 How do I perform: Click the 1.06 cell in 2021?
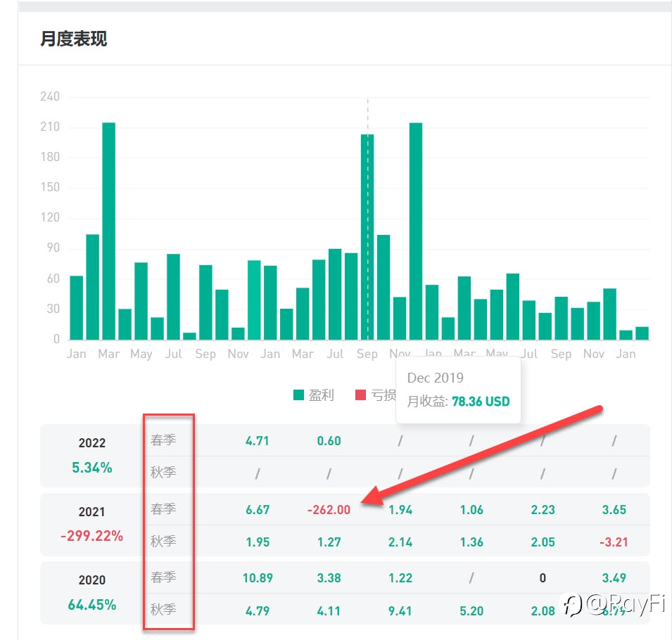click(x=471, y=510)
